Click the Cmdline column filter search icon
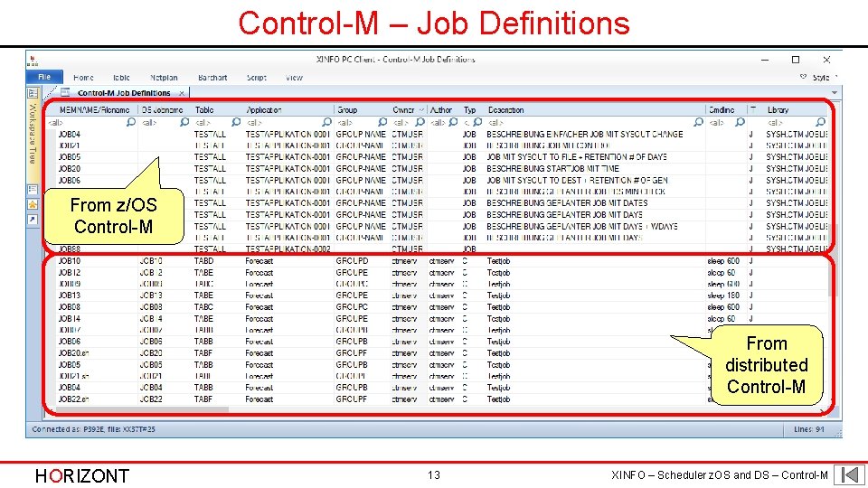Viewport: 868px width, 488px height. pos(740,122)
